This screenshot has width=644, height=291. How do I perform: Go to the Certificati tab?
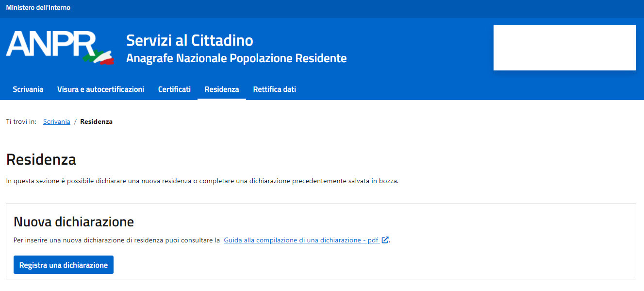(174, 89)
